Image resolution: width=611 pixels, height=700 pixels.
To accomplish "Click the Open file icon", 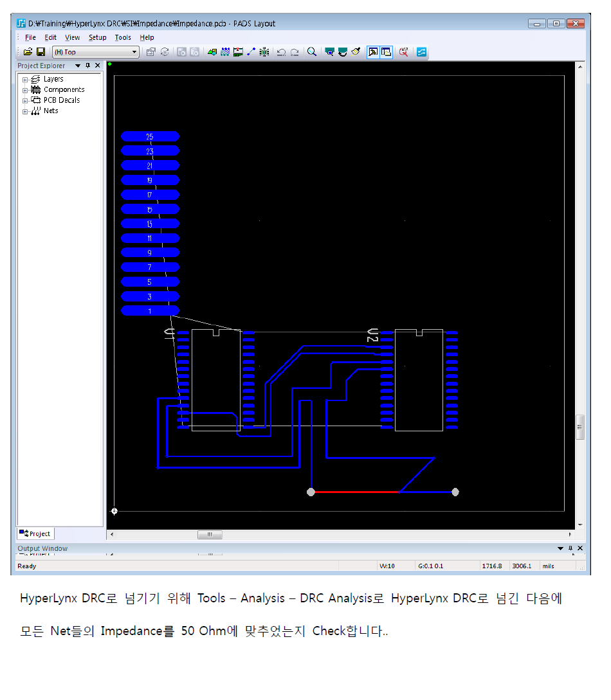I will pos(28,52).
